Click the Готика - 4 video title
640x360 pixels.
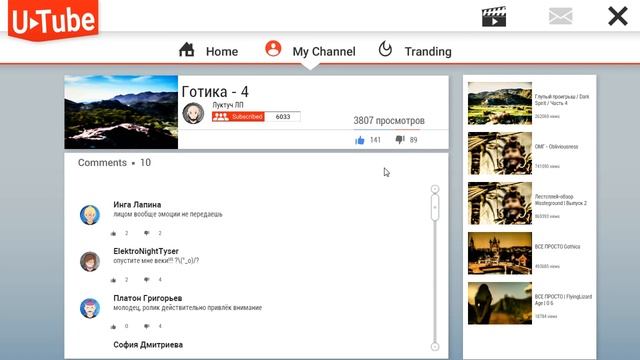[x=215, y=91]
